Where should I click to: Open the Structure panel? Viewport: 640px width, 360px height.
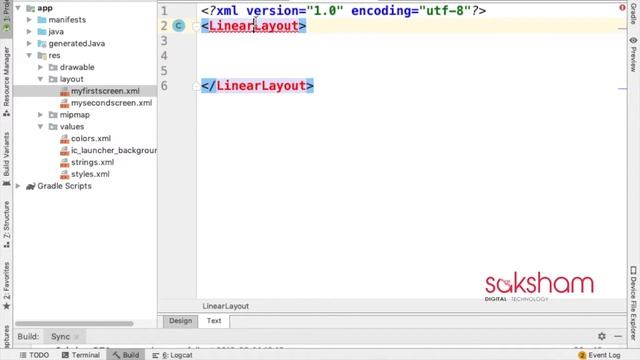pyautogui.click(x=6, y=224)
